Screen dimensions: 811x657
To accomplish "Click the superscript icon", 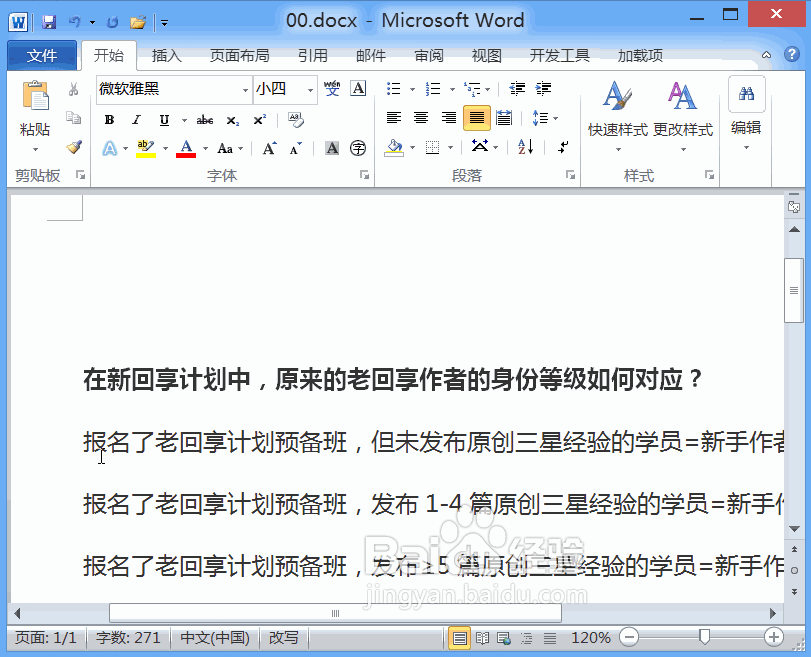I will [258, 120].
